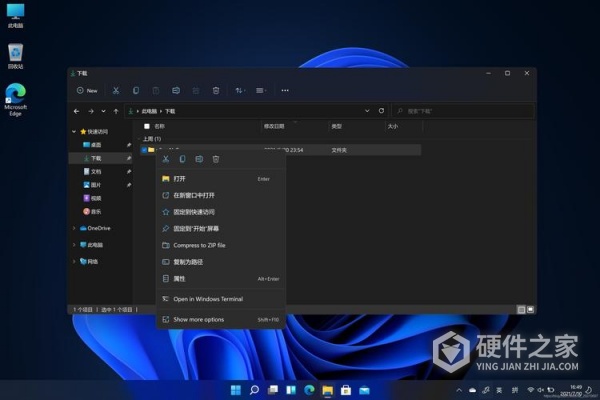Click the New button in the toolbar
Screen dimensions: 600x400
click(87, 90)
